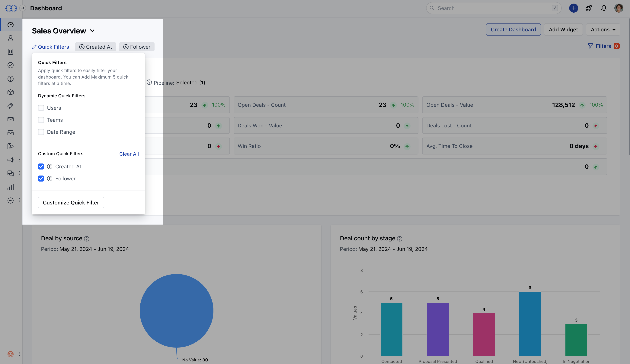
Task: Click the rocket icon in the top bar
Action: (x=589, y=8)
